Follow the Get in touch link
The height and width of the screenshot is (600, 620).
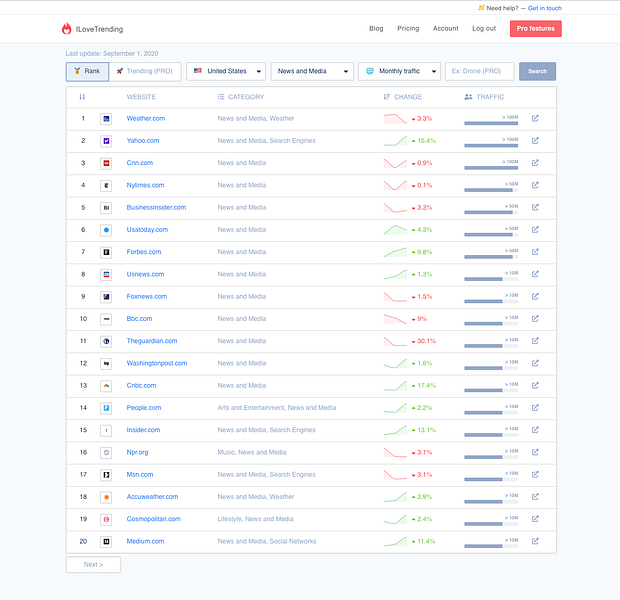pyautogui.click(x=544, y=8)
